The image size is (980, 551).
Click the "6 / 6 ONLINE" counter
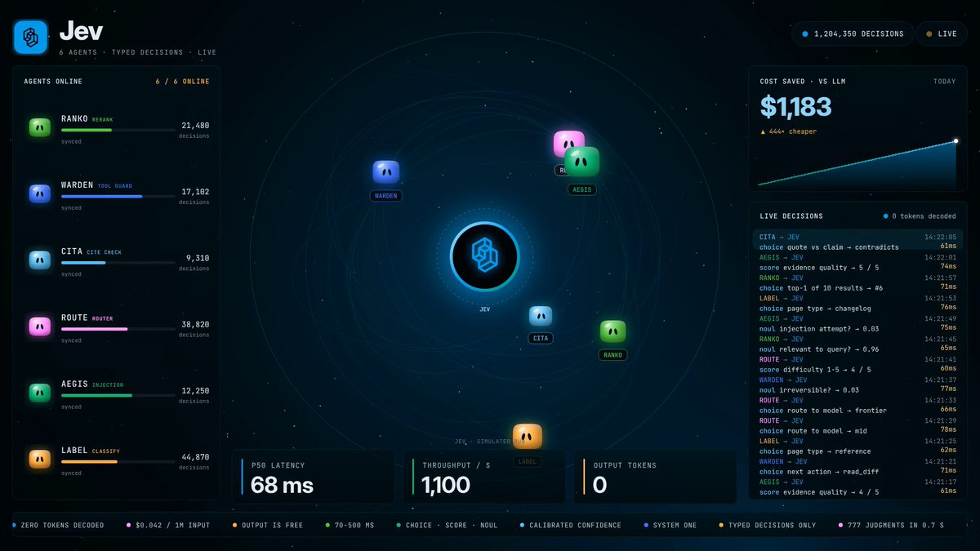pyautogui.click(x=183, y=82)
